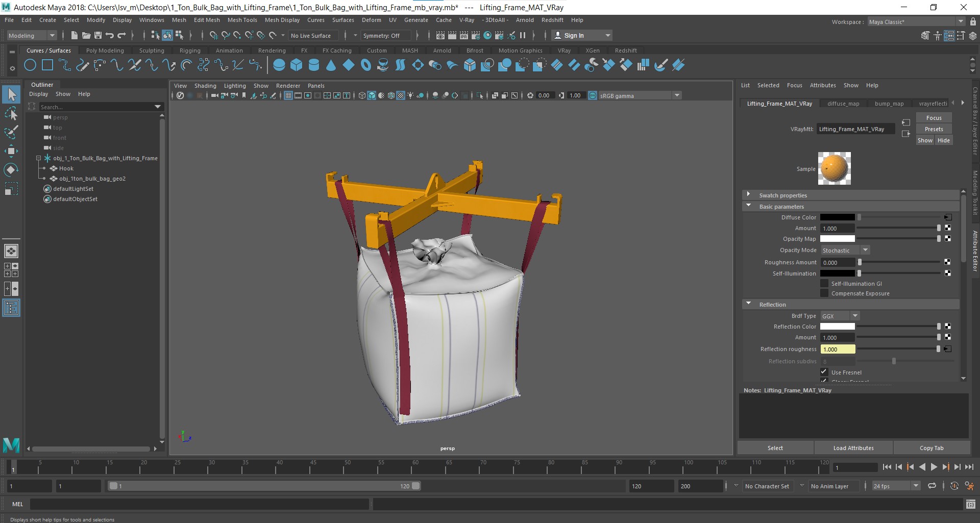Create a polygon sphere from shelf

coord(279,65)
